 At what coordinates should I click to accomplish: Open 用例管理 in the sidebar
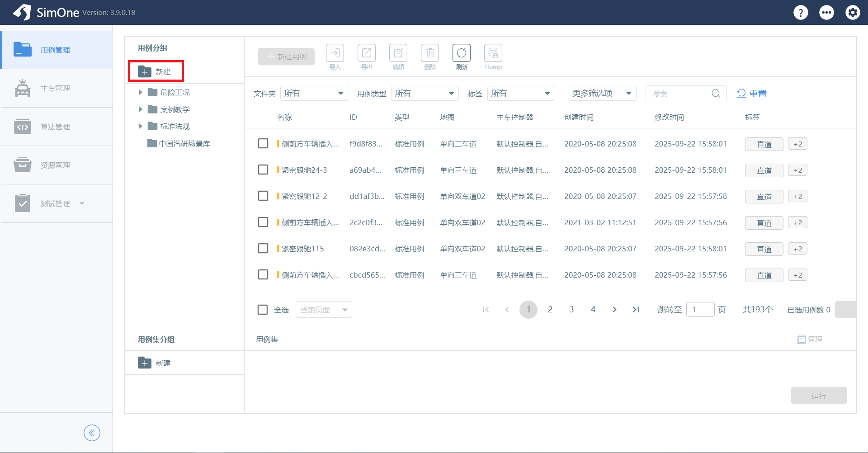(57, 50)
